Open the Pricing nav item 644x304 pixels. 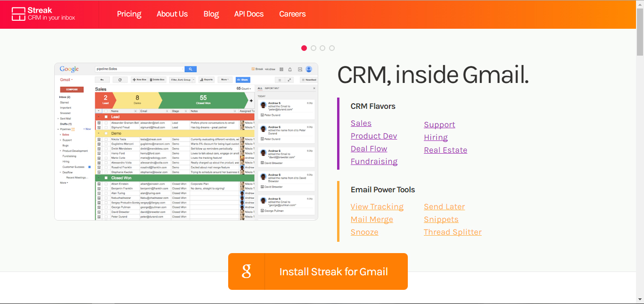click(x=129, y=14)
